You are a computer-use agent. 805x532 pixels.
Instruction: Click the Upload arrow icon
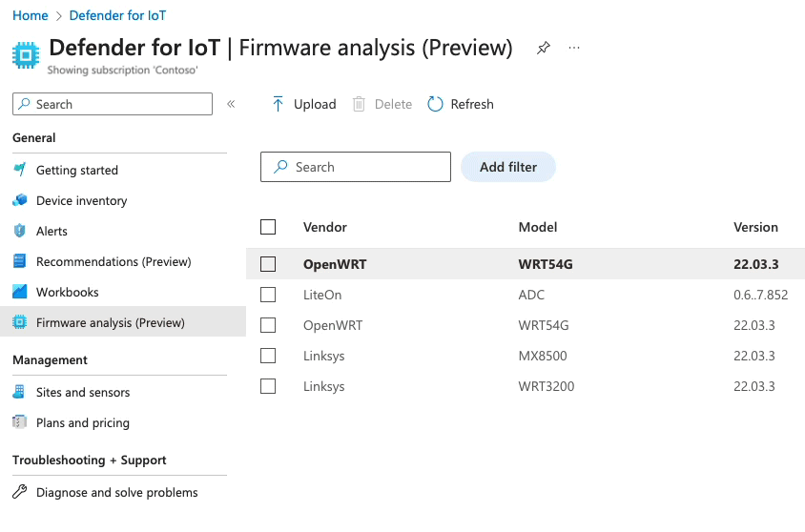[278, 104]
